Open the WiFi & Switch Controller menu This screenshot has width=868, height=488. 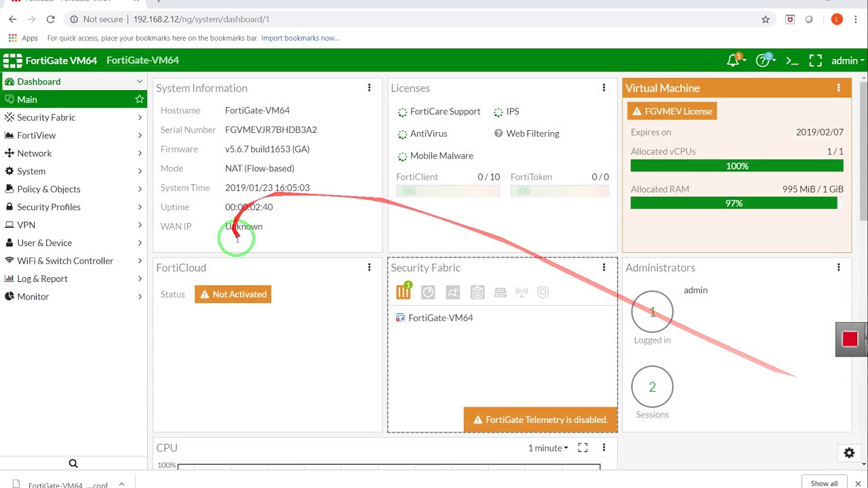coord(73,261)
